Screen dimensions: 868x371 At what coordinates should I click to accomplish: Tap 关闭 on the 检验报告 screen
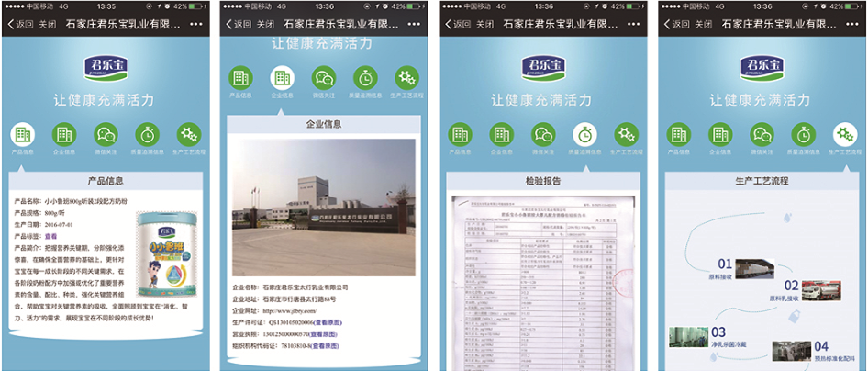click(x=484, y=25)
